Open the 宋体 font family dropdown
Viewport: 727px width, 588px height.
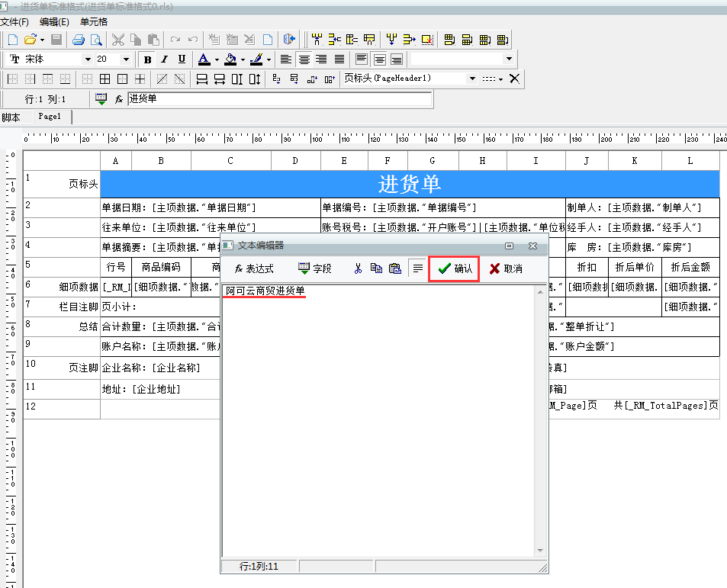click(88, 59)
